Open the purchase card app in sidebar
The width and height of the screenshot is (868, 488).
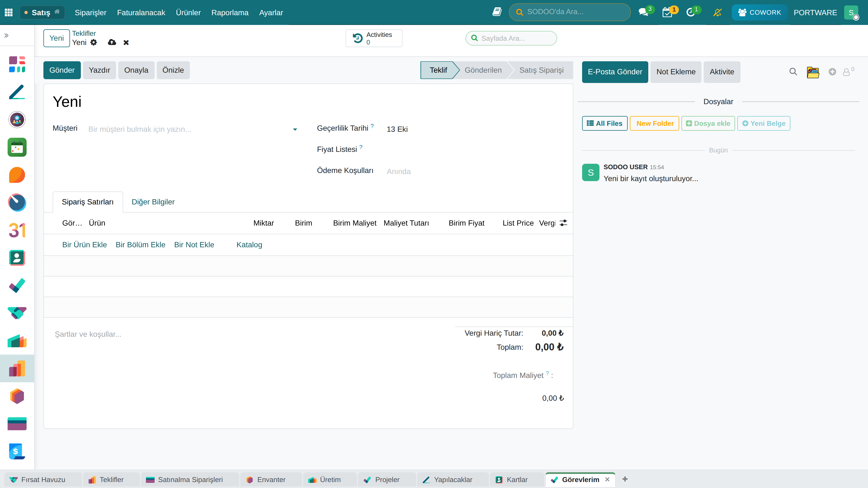tap(17, 424)
